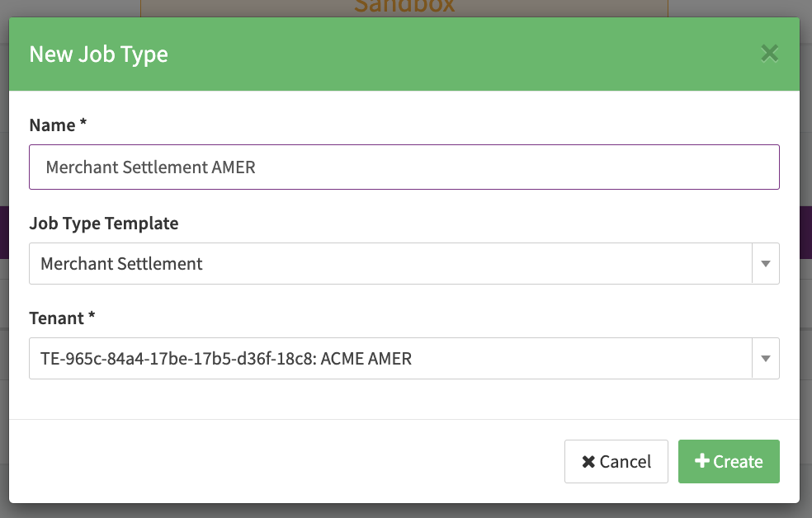Click the Merchant Settlement AMER text in Name
Image resolution: width=812 pixels, height=518 pixels.
click(x=151, y=167)
